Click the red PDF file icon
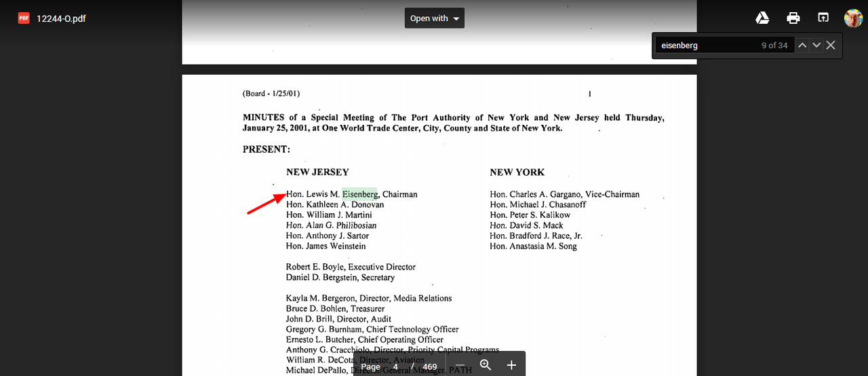The height and width of the screenshot is (376, 868). [24, 18]
